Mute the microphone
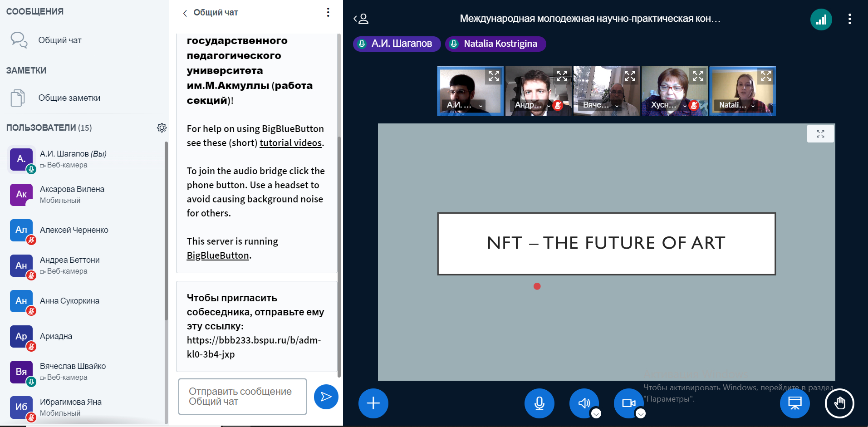The height and width of the screenshot is (427, 868). [x=539, y=403]
